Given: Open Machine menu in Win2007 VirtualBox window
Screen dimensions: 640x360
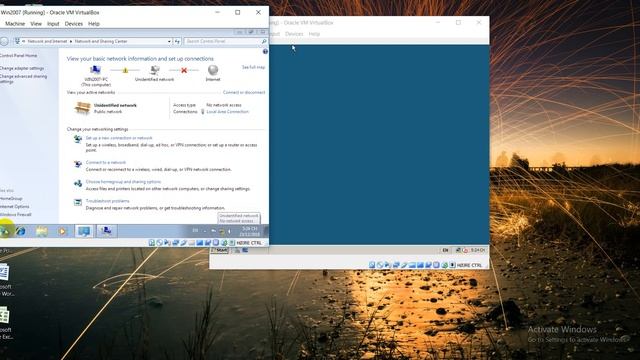Looking at the screenshot, I should [x=15, y=24].
